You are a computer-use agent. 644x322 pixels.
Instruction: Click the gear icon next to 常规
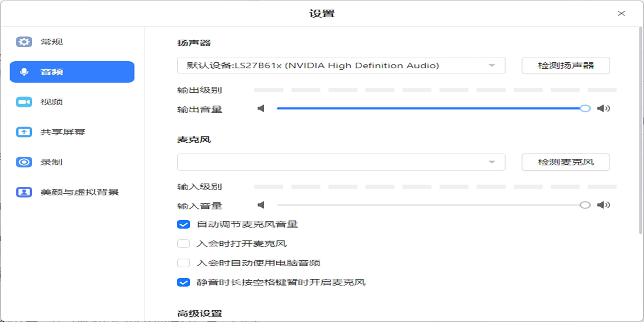tap(24, 42)
